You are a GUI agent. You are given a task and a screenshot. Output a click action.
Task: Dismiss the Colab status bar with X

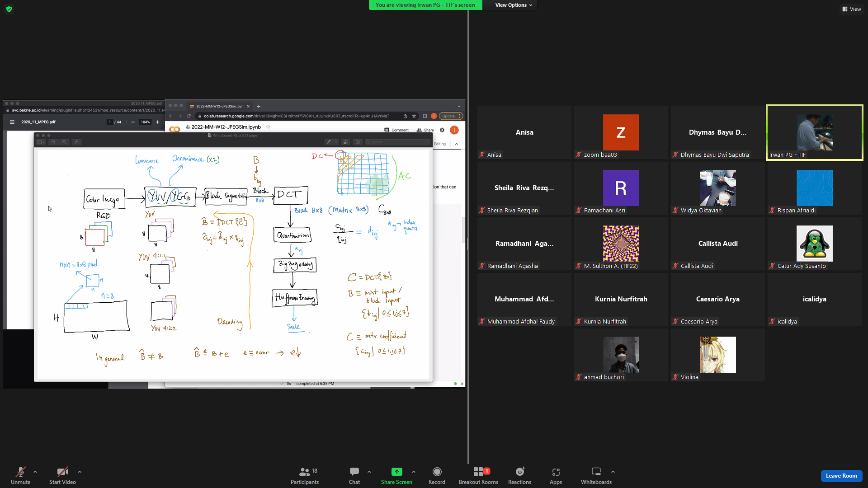(x=462, y=384)
